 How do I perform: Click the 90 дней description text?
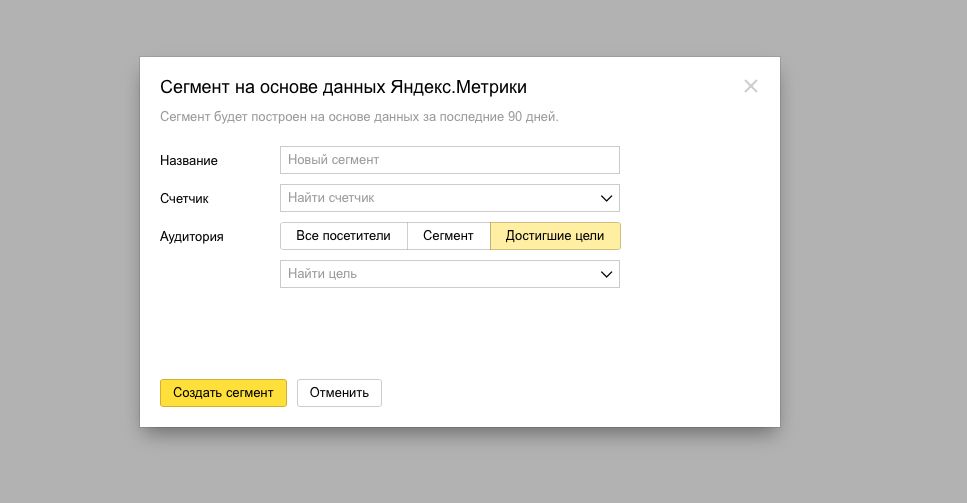point(532,117)
